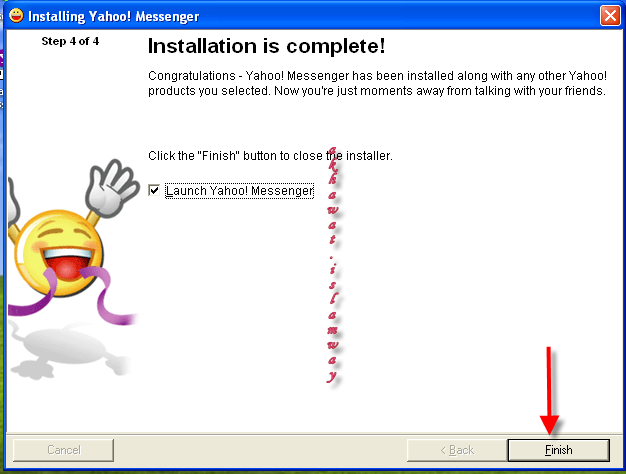Click the 'Click the "Finish" button' instruction line
The height and width of the screenshot is (474, 626).
[x=270, y=155]
